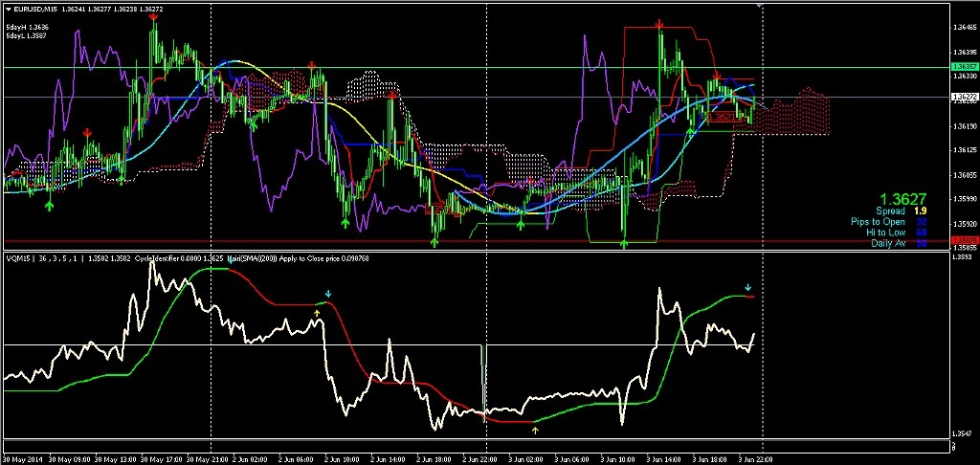980x465 pixels.
Task: Click the 1.36395 price scale label
Action: point(965,53)
